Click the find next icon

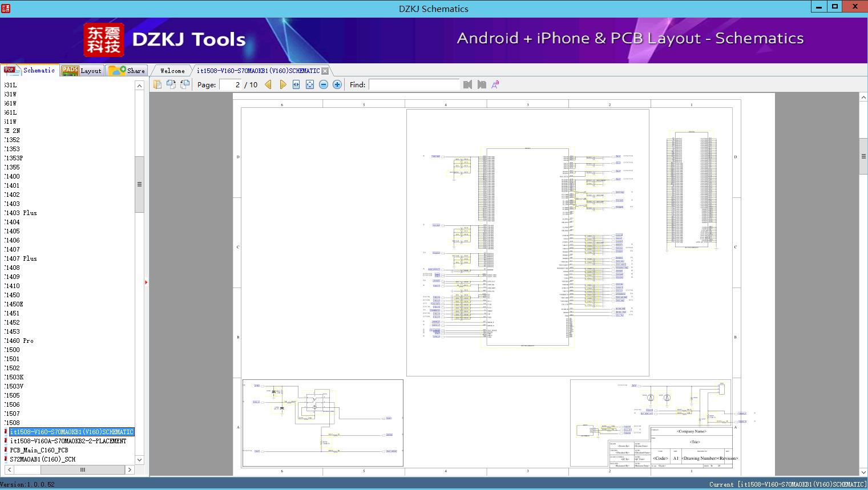tap(482, 84)
